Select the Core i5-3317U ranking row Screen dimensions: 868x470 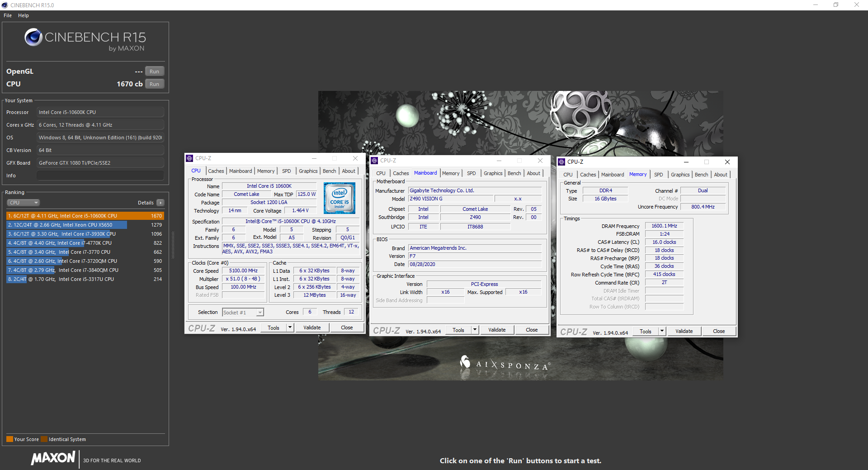pos(85,279)
